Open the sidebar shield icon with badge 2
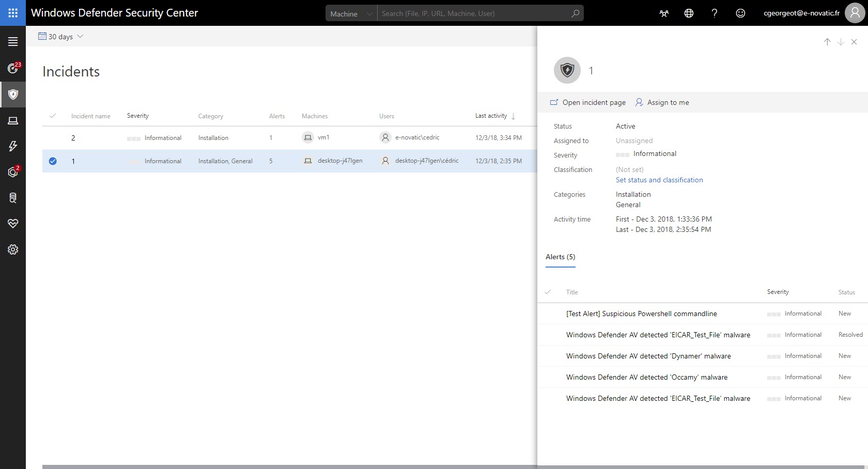 [13, 172]
